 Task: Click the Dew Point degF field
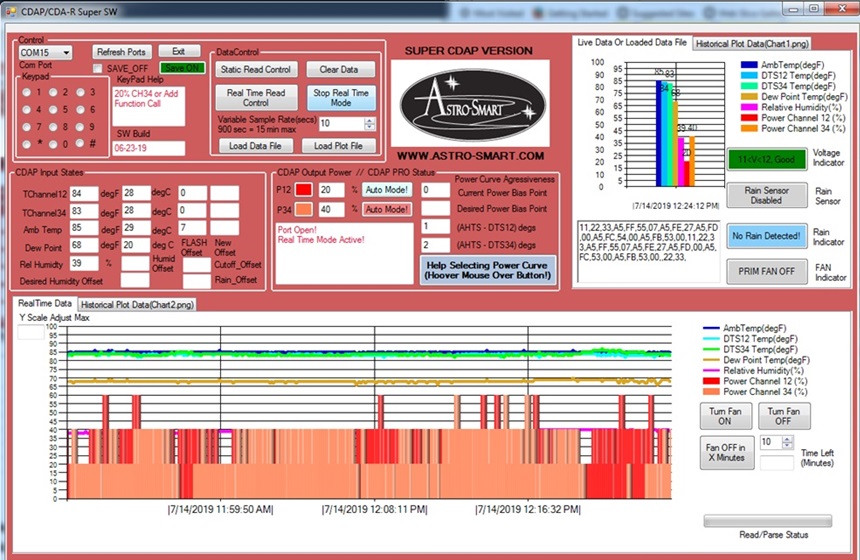pyautogui.click(x=84, y=246)
